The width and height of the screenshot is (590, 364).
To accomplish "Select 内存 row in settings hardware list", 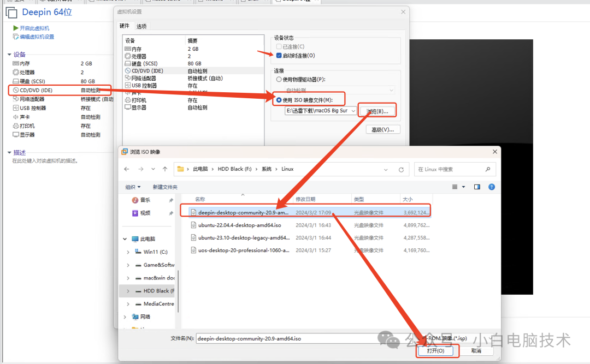I will click(193, 49).
